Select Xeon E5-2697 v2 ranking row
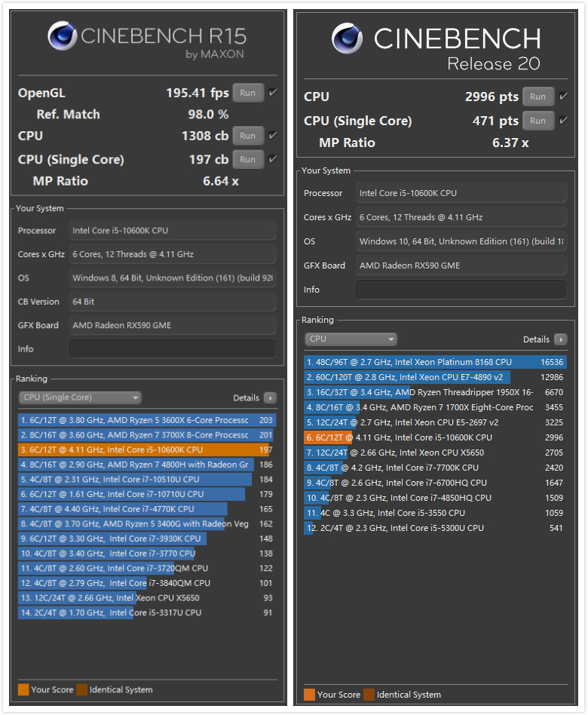Image resolution: width=588 pixels, height=715 pixels. [x=435, y=422]
